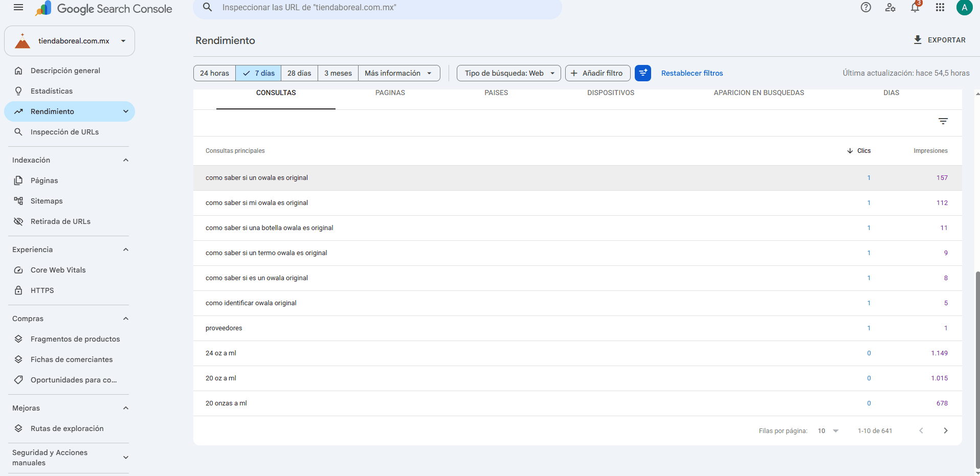This screenshot has width=980, height=476.
Task: Switch to APARICION EN BUSQUEDAS tab
Action: coord(759,93)
